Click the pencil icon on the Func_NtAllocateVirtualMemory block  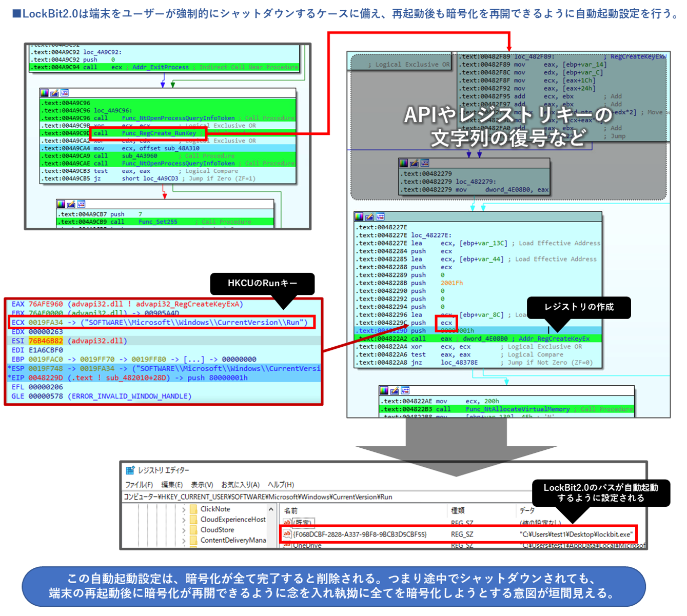(x=395, y=391)
